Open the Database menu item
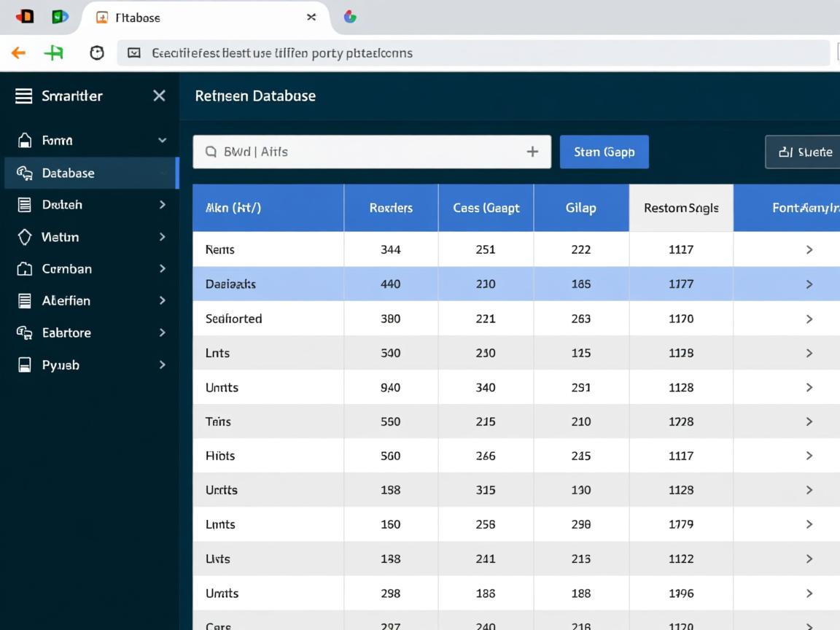 69,173
